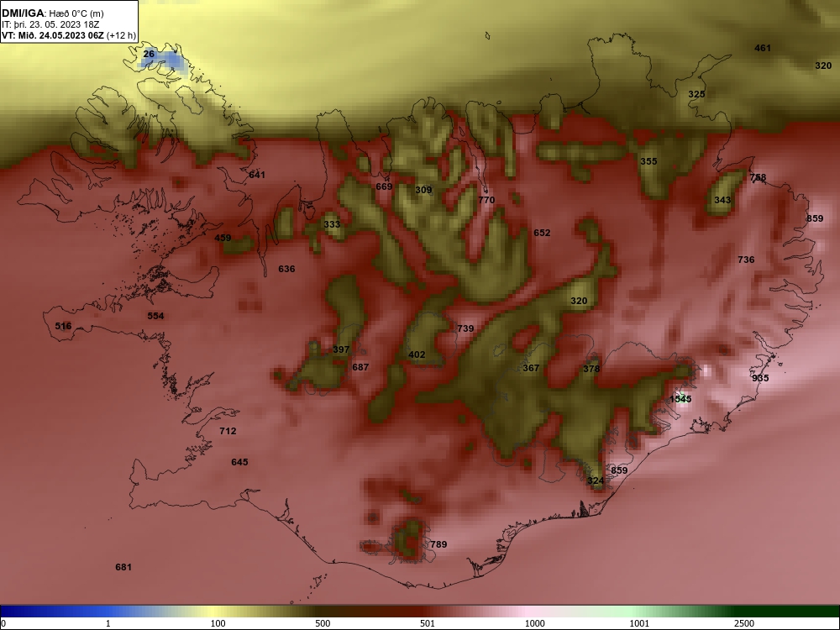This screenshot has height=630, width=840.
Task: Click the map value 367
Action: (x=531, y=368)
